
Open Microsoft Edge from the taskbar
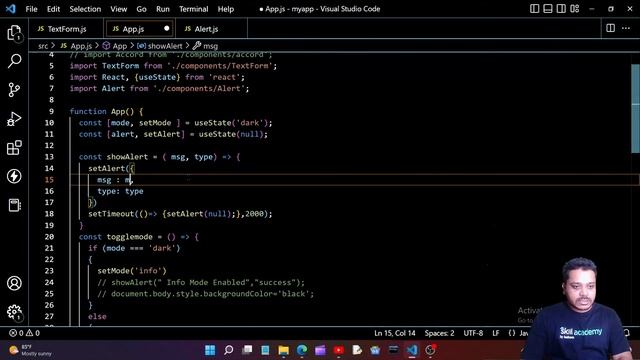click(302, 350)
